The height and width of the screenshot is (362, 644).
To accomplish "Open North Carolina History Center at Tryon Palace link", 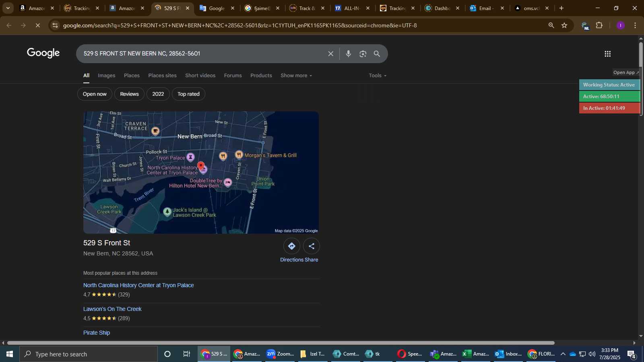I will (138, 285).
